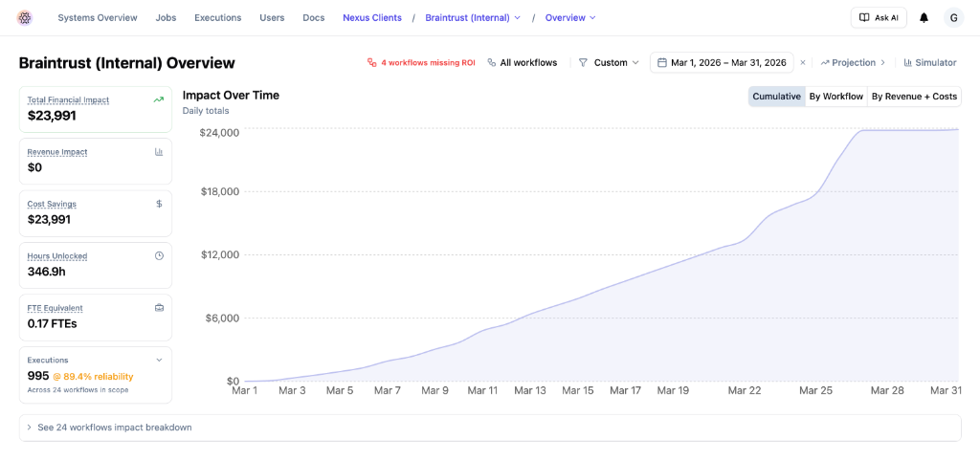Click the Mar 15 axis label
Viewport: 980px width, 461px height.
point(578,390)
